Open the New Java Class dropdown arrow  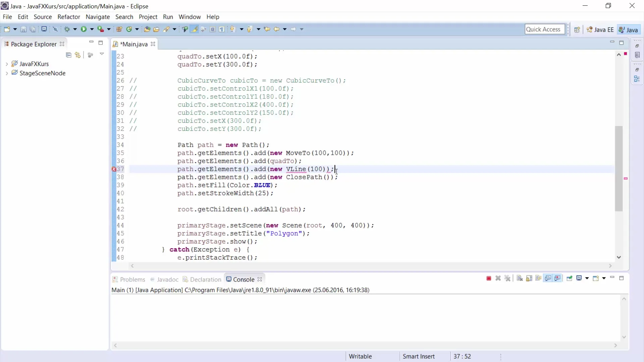tap(137, 29)
